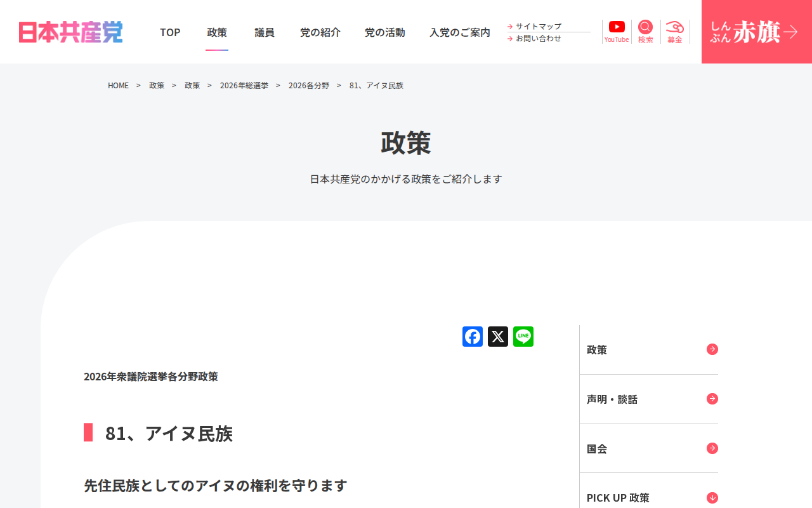812x508 pixels.
Task: Share the page via Facebook icon
Action: point(473,337)
